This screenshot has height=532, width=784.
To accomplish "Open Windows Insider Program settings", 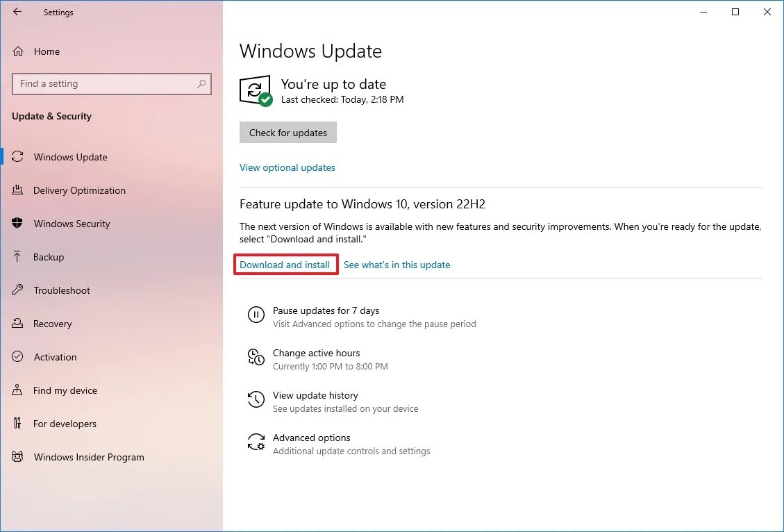I will point(89,456).
